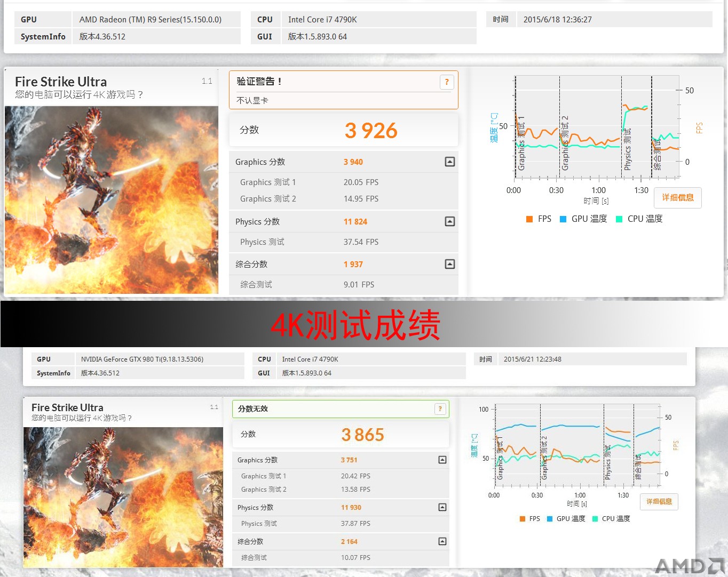Select the 10.07 FPS 综合测试 value
Image resolution: width=728 pixels, height=577 pixels.
click(x=355, y=558)
